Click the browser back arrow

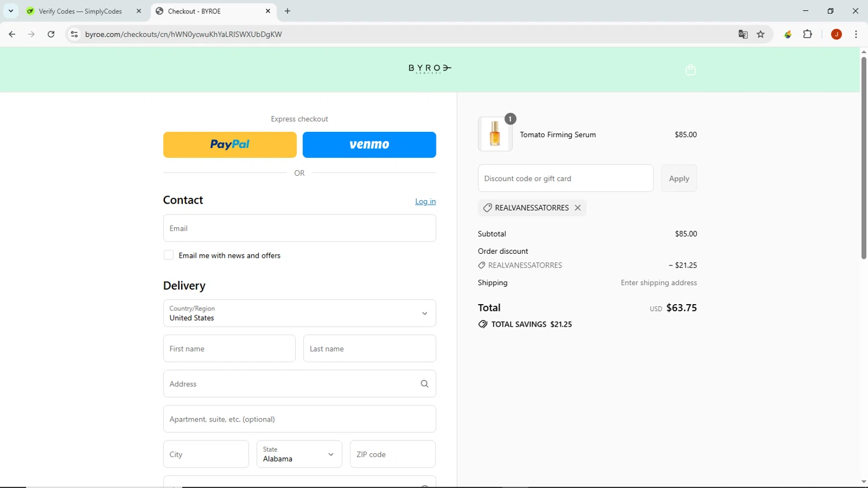[12, 34]
